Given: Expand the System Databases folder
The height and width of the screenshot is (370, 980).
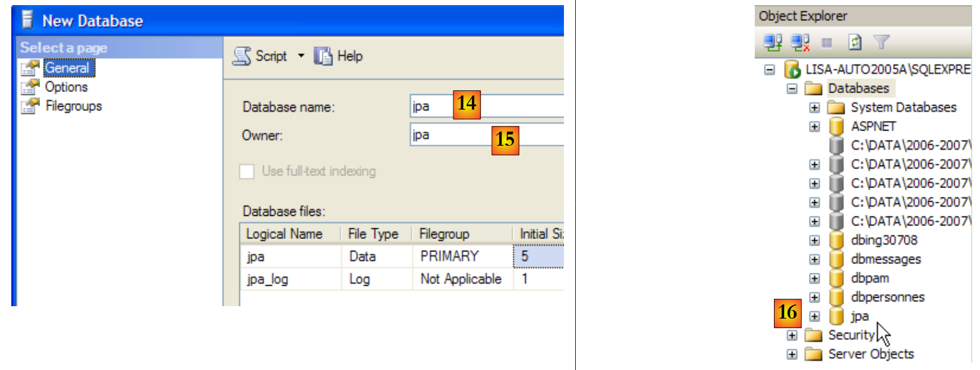Looking at the screenshot, I should (x=814, y=107).
